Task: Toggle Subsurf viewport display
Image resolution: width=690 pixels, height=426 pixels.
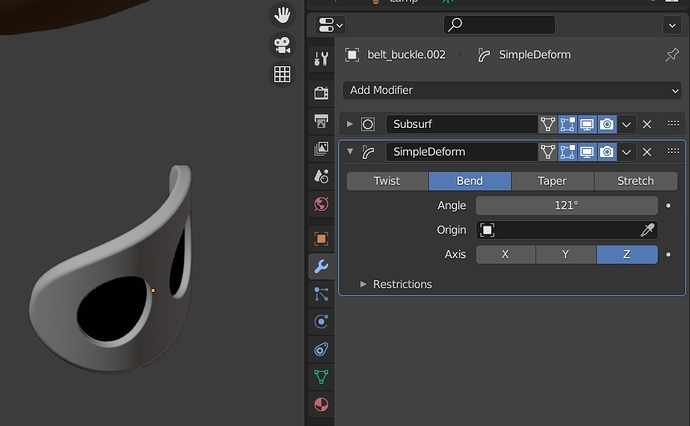Action: pos(587,125)
